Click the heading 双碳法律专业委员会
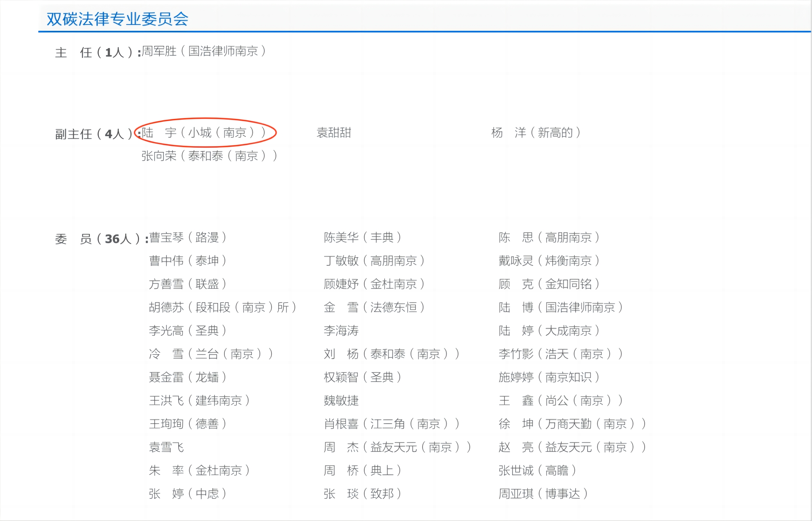 pyautogui.click(x=117, y=19)
